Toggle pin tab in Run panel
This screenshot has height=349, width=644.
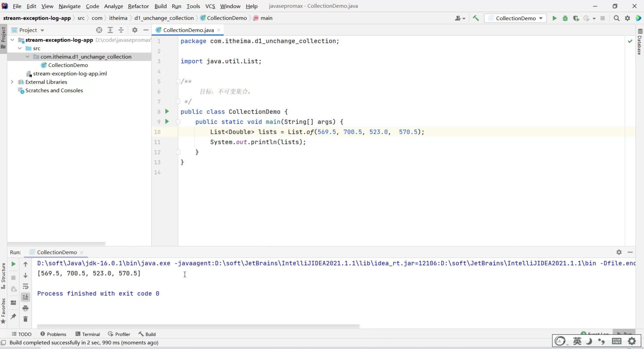point(13,316)
